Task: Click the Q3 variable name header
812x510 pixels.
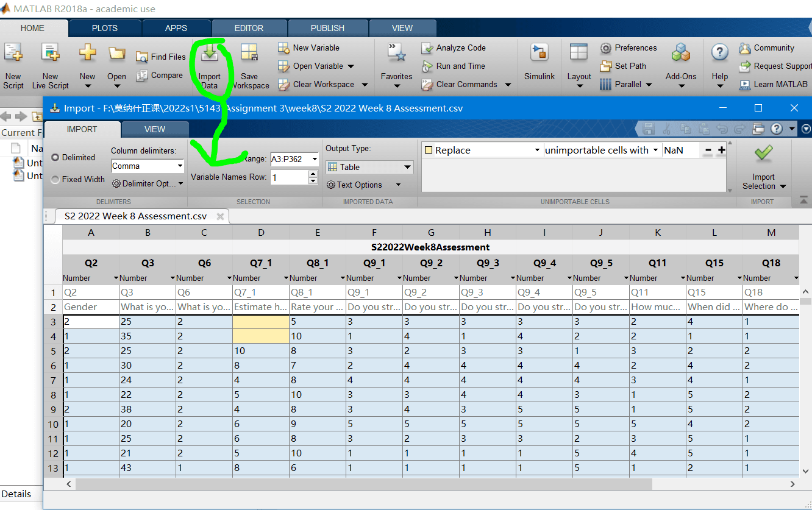Action: click(x=148, y=263)
